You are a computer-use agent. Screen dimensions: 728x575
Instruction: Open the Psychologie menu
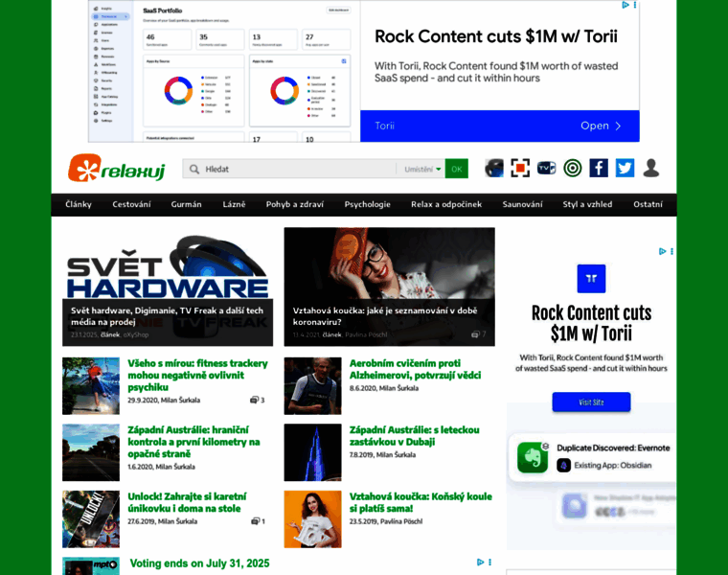tap(367, 204)
